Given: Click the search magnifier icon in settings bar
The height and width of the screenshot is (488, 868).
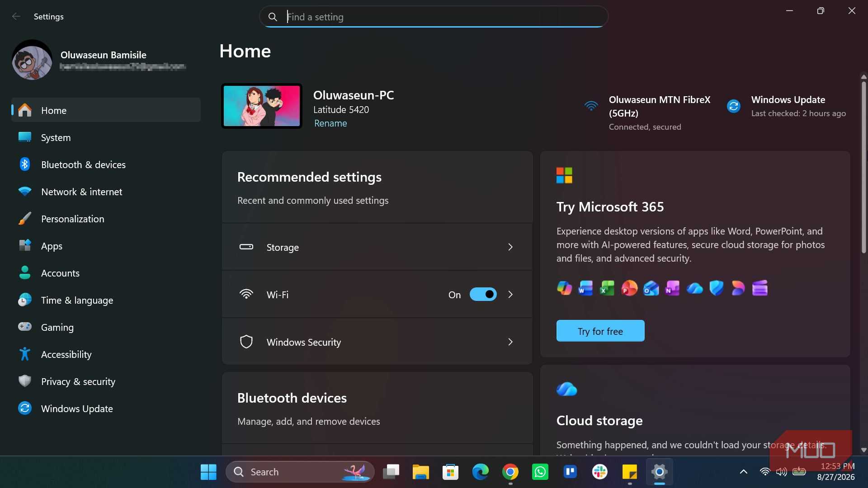Looking at the screenshot, I should coord(273,17).
